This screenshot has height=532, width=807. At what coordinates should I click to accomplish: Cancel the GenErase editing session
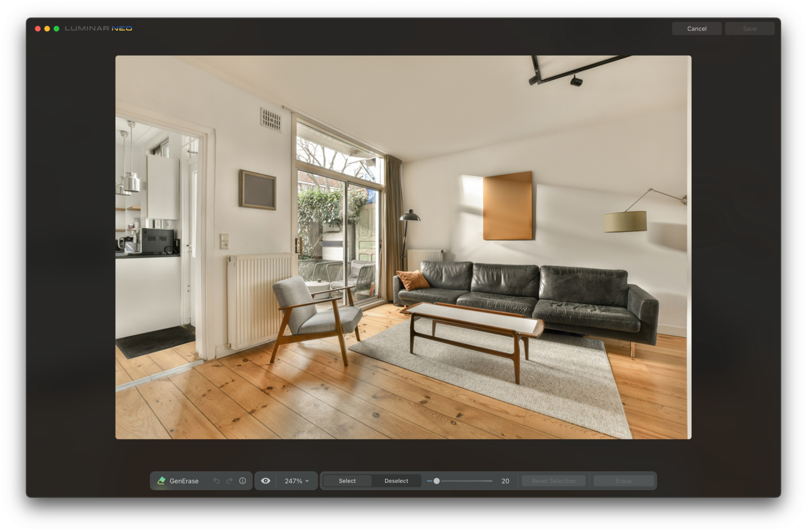tap(697, 28)
